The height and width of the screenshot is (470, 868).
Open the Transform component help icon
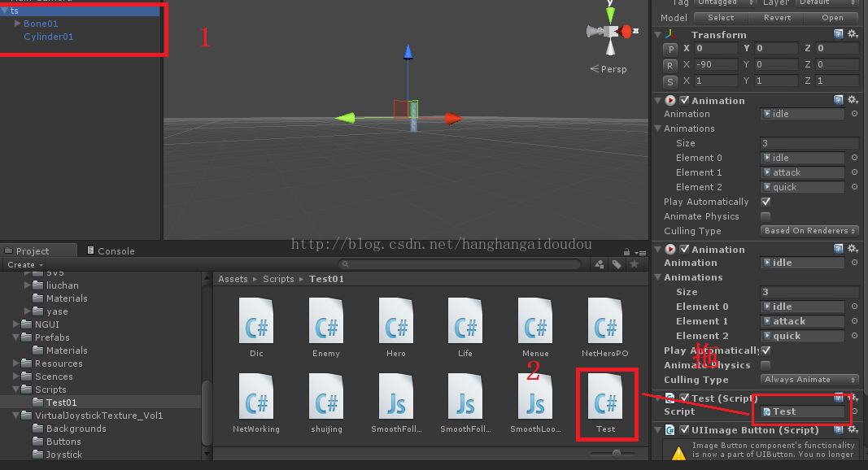(x=838, y=34)
